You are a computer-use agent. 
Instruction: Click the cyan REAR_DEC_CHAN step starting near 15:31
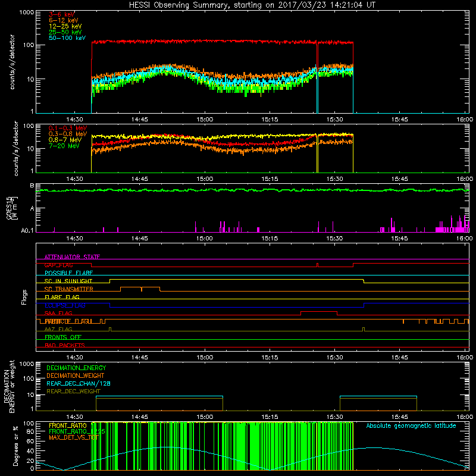378,396
